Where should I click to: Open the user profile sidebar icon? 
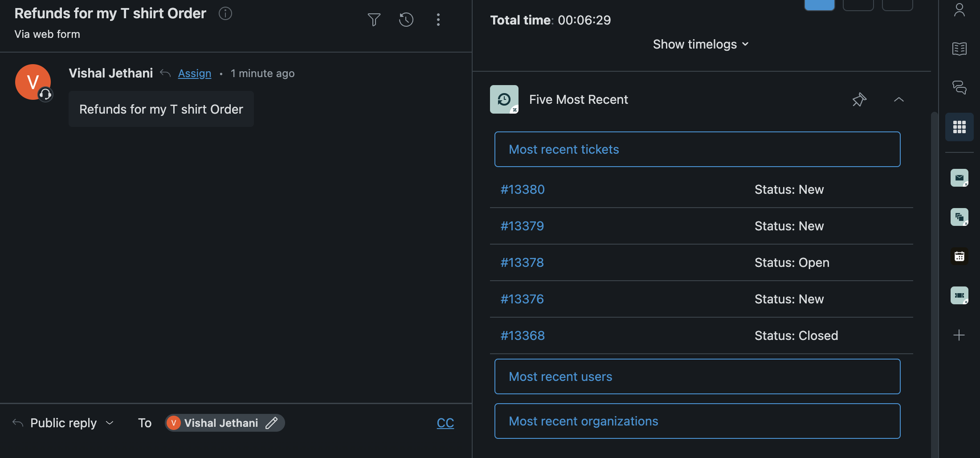(959, 10)
